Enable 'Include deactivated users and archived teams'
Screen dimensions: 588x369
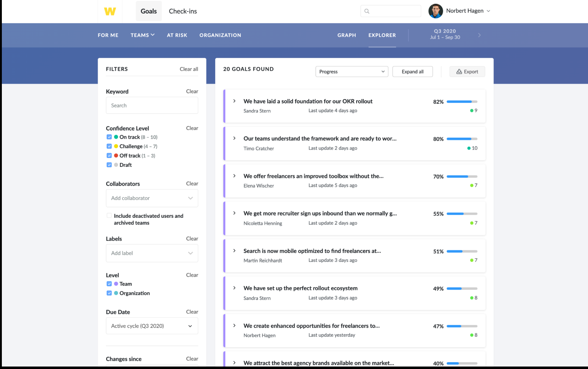109,215
